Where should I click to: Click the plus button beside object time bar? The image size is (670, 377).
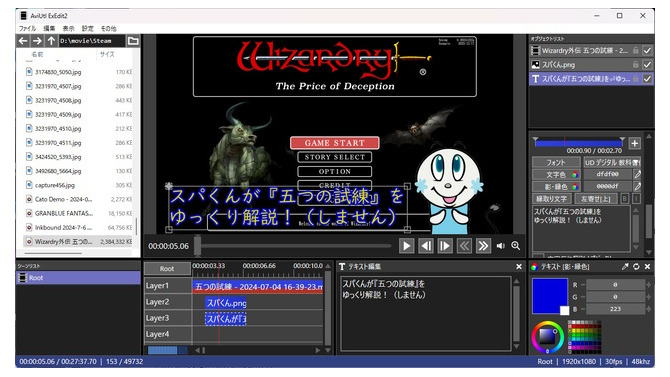[635, 143]
